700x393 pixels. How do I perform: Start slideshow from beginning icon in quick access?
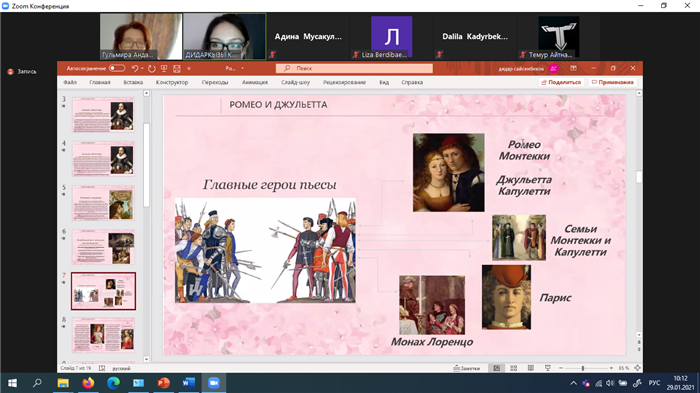coord(164,68)
